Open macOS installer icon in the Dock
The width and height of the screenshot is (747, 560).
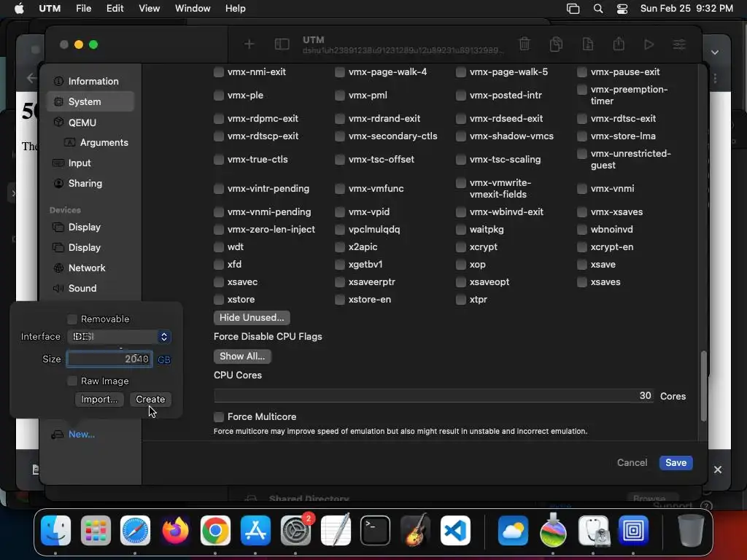(553, 530)
